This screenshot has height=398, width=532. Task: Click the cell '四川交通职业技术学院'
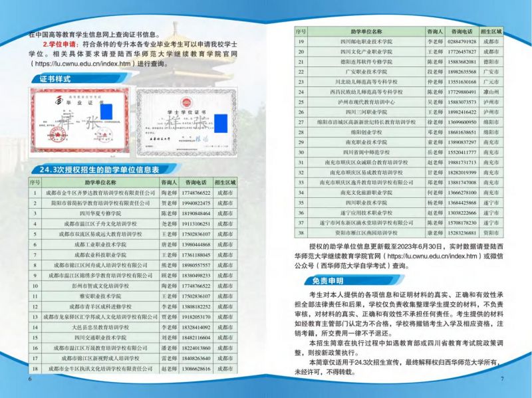pyautogui.click(x=100, y=338)
